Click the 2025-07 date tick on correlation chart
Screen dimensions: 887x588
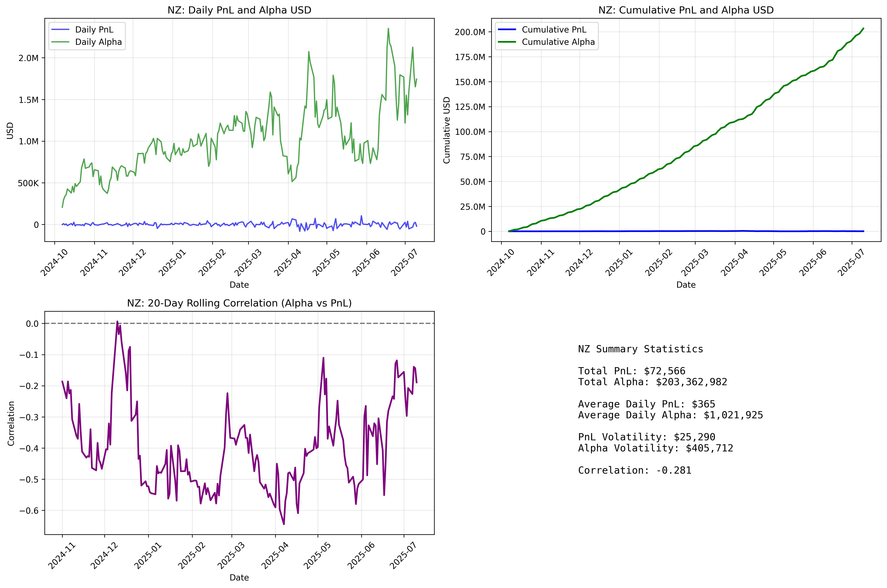point(403,555)
